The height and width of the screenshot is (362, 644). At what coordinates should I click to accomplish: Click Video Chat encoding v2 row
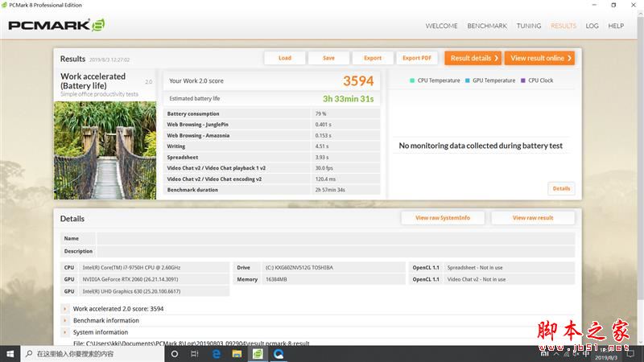[x=271, y=179]
